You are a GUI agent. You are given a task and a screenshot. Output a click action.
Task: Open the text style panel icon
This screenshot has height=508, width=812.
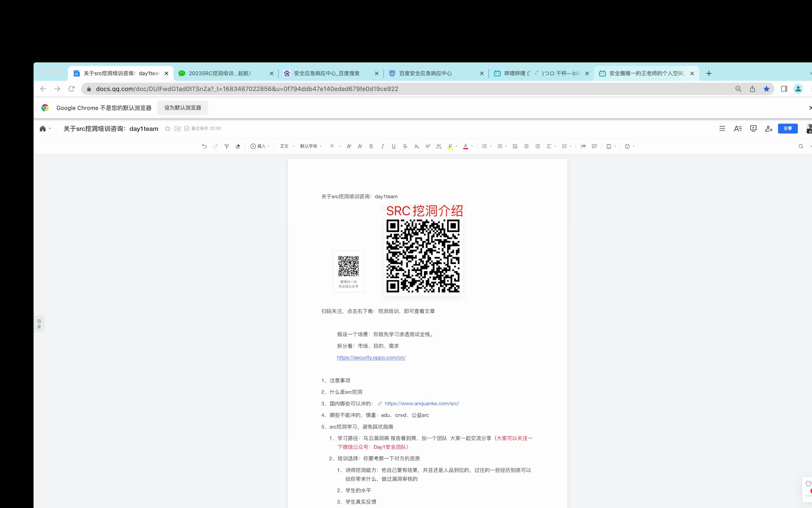click(x=737, y=128)
